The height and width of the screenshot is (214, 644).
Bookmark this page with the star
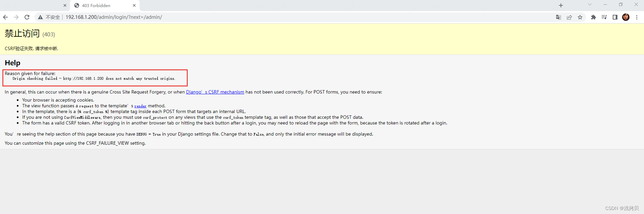(580, 17)
